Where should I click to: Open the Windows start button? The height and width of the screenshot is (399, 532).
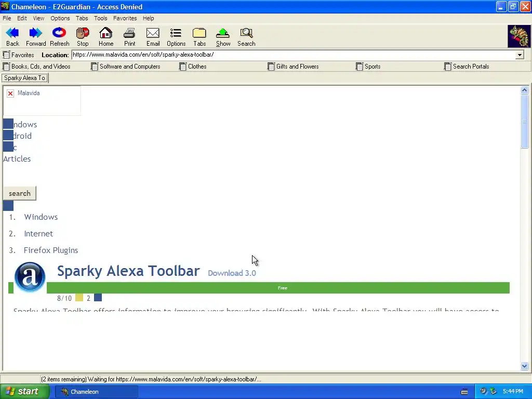[x=24, y=392]
